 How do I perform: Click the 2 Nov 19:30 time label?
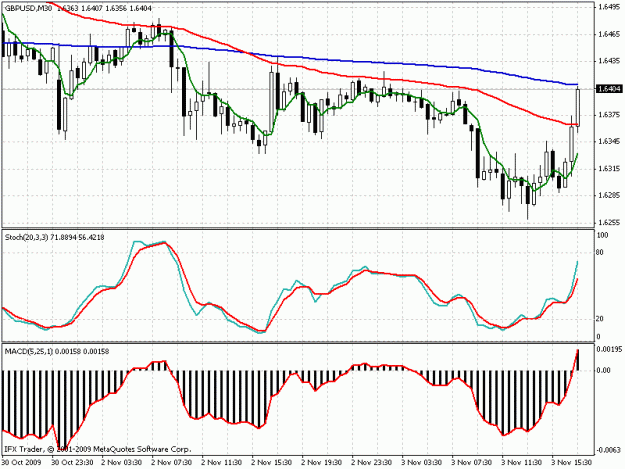click(x=322, y=463)
